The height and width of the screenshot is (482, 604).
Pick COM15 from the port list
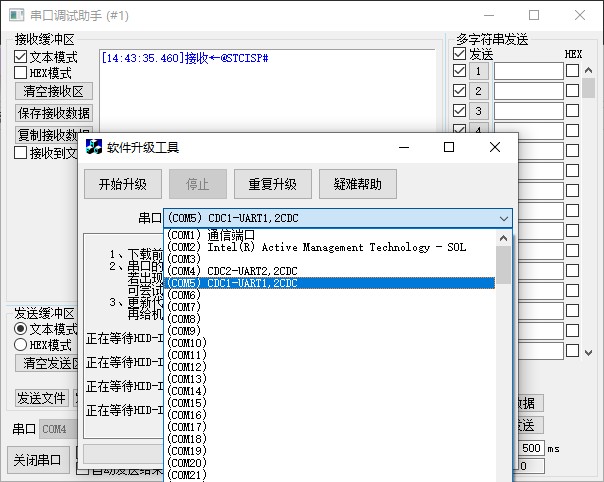pos(330,403)
